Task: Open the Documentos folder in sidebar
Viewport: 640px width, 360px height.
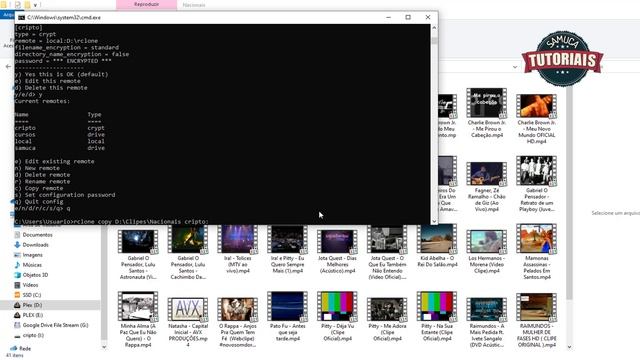Action: click(37, 235)
